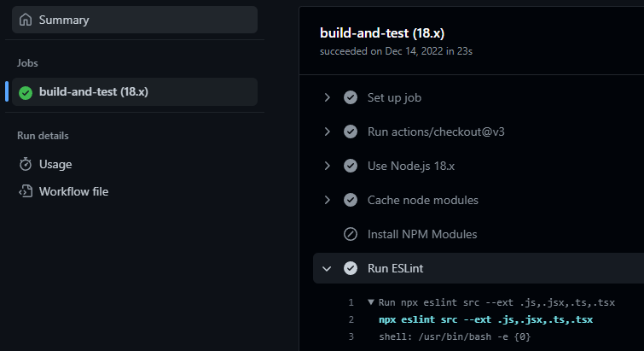Screen dimensions: 644x351
Task: Click the build-and-test (18.x) heading
Action: [x=382, y=33]
